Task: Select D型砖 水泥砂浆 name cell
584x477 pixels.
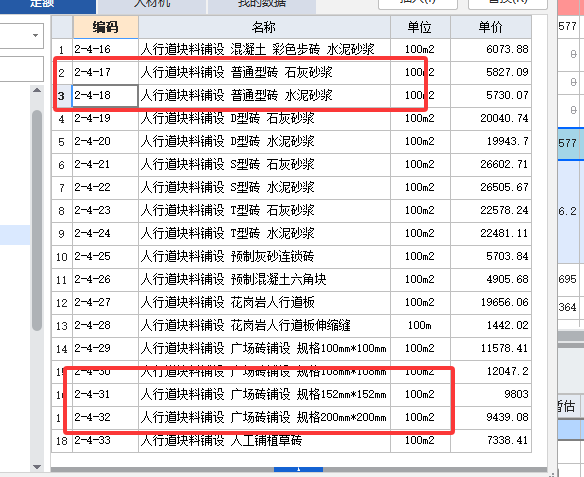Action: (x=264, y=141)
